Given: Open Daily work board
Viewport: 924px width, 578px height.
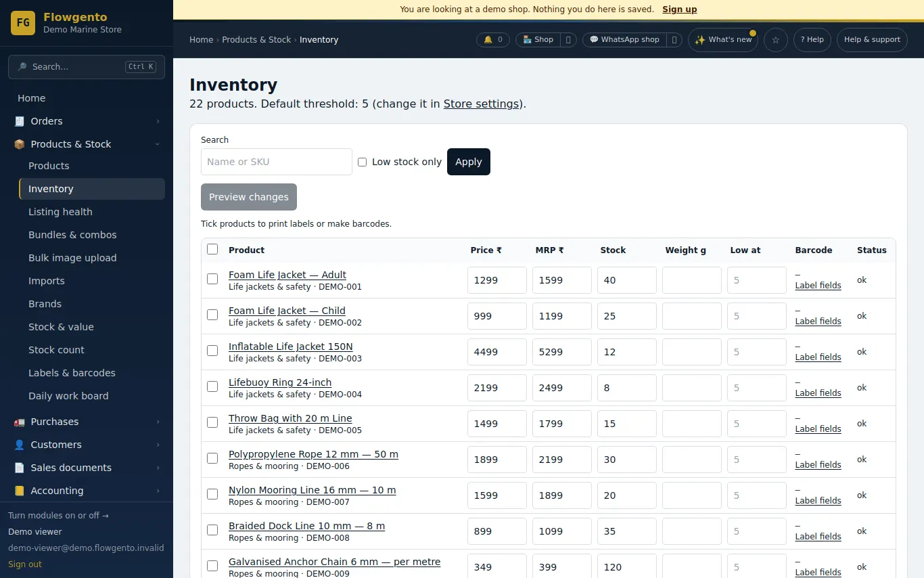Looking at the screenshot, I should (92, 396).
